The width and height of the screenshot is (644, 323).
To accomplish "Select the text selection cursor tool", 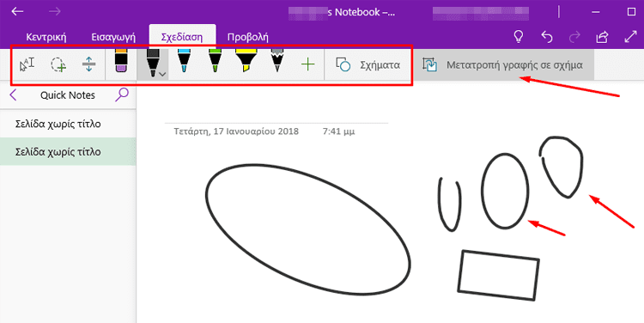I will point(27,65).
